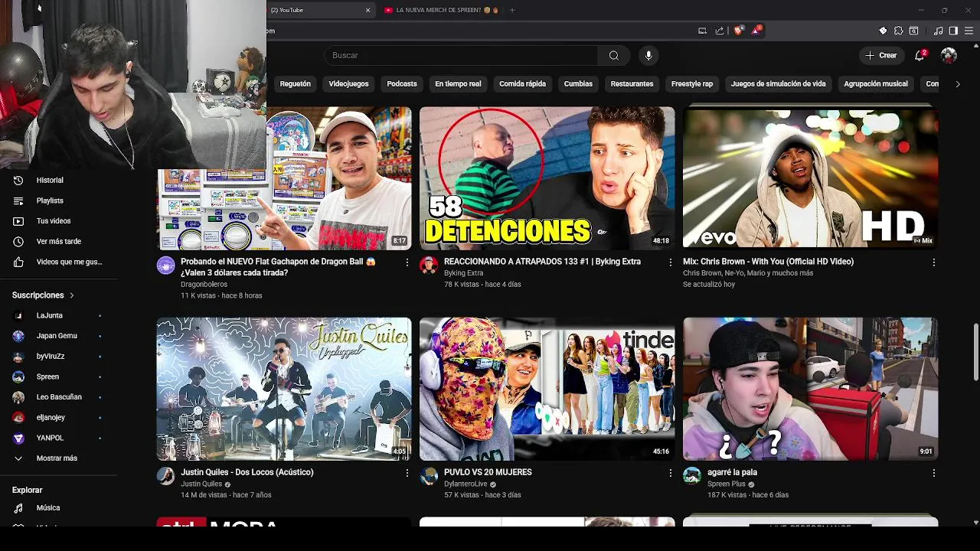Open options for Justin Quiles video

click(407, 473)
